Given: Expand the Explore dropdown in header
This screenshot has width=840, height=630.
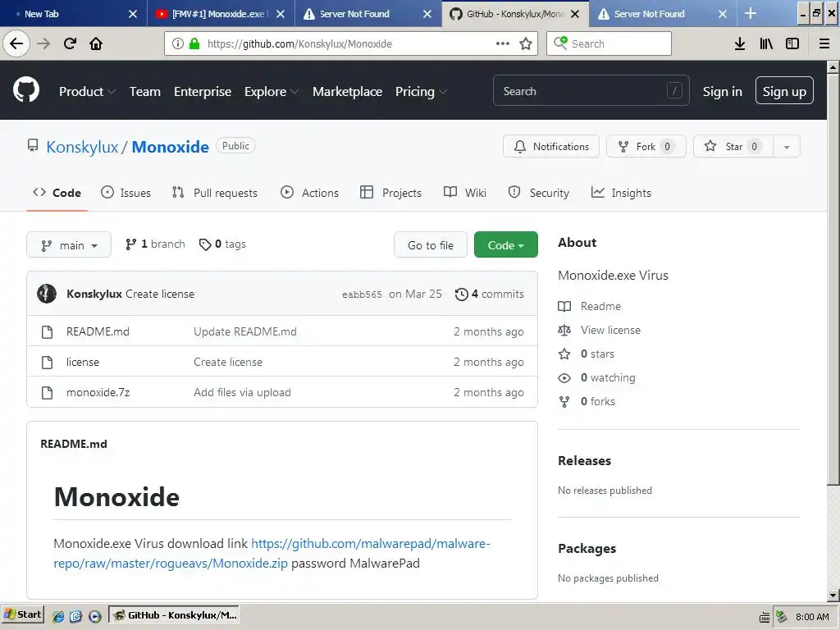Looking at the screenshot, I should pos(271,92).
